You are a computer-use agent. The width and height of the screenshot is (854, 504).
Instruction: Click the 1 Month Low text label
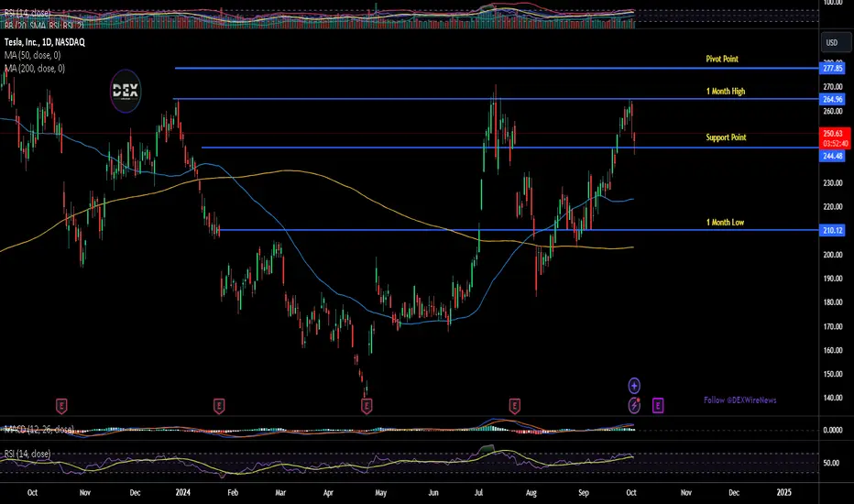[725, 223]
